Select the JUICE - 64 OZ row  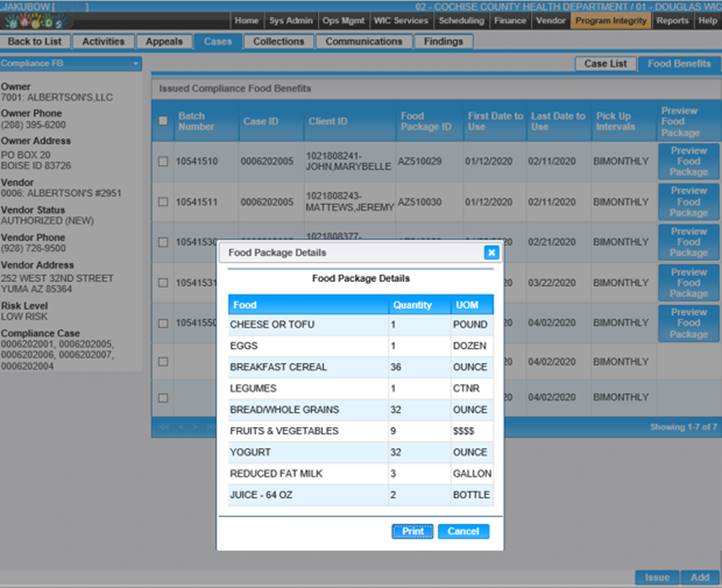[x=361, y=495]
